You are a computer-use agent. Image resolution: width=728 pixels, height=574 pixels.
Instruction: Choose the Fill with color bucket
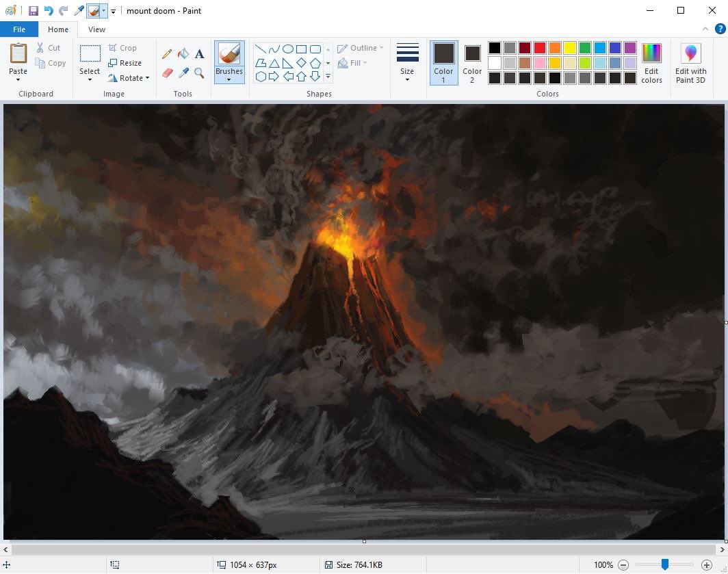pyautogui.click(x=183, y=54)
